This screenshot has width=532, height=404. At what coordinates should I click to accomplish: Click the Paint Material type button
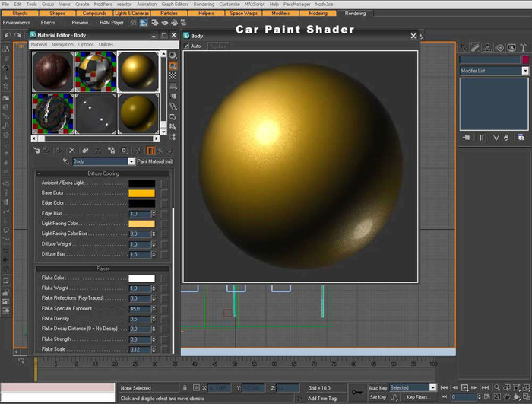[x=155, y=161]
